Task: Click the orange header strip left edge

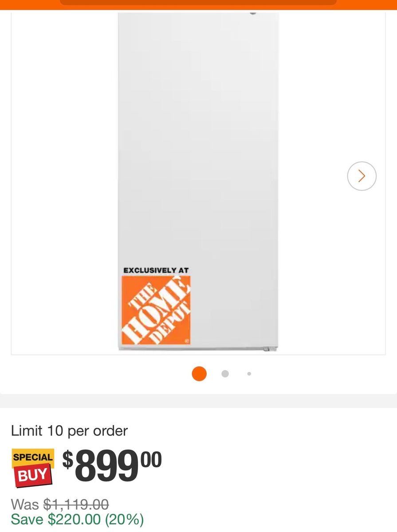Action: coord(27,4)
